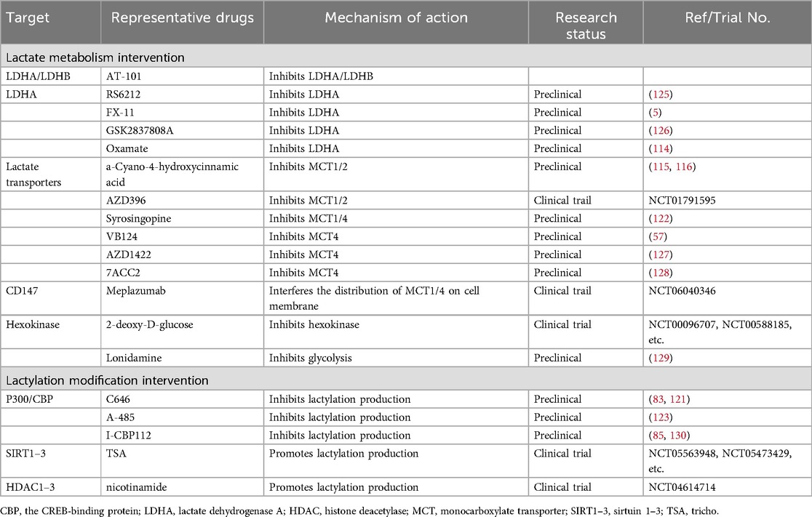812x517 pixels.
Task: Select the C646 drug cell
Action: pos(183,399)
